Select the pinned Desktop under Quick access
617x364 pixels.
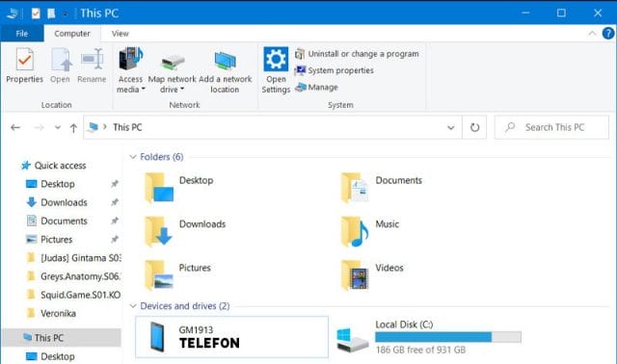[x=50, y=184]
